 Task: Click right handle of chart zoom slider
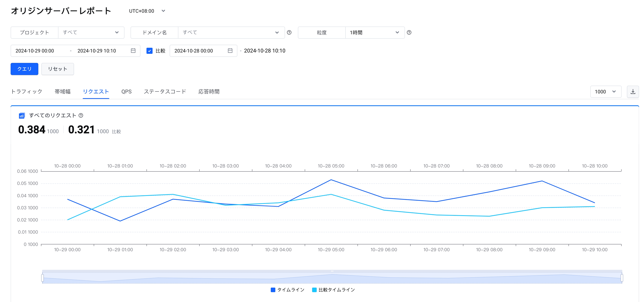(x=622, y=278)
